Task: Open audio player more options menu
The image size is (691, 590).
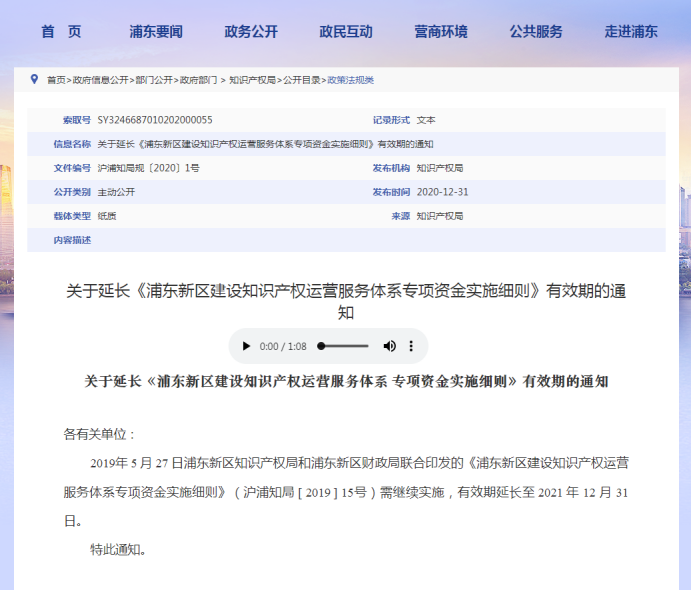Action: 411,346
